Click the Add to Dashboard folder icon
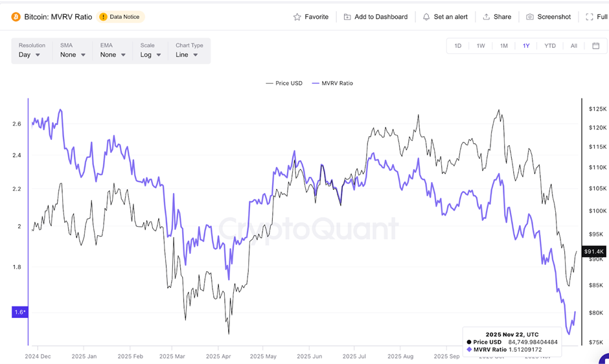Screen dimensions: 609x364 (x=347, y=17)
